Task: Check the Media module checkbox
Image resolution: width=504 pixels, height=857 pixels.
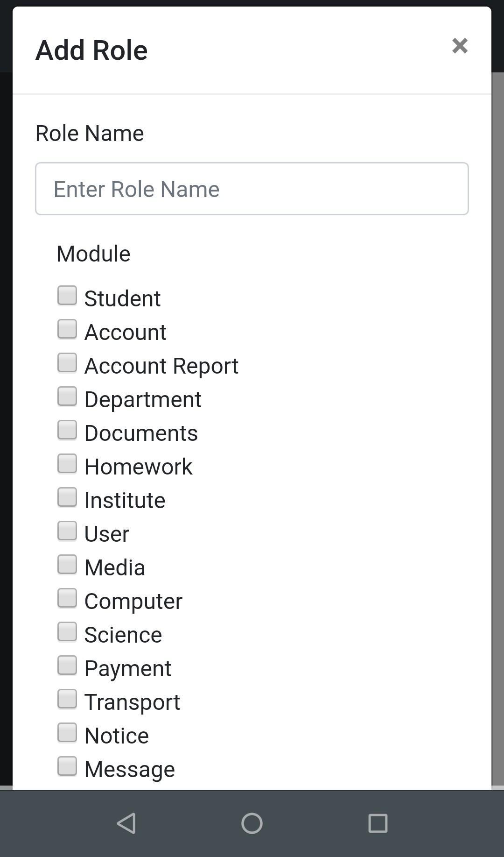Action: pyautogui.click(x=67, y=565)
